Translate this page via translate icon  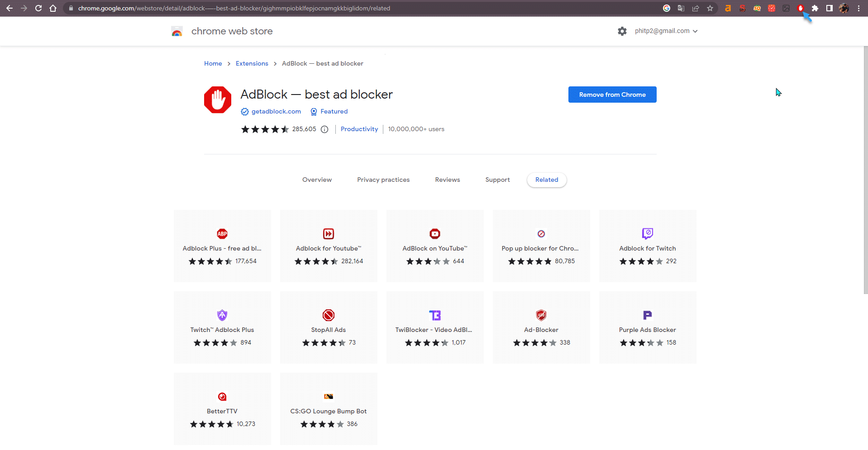click(681, 8)
